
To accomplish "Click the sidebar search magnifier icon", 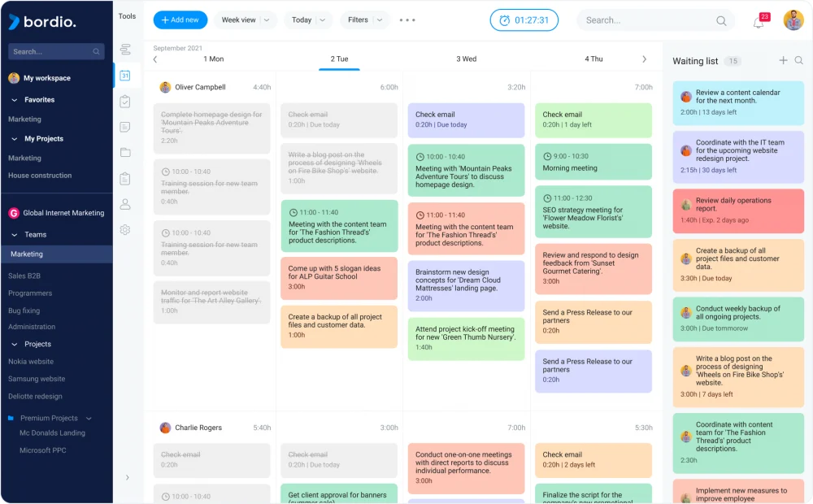I will (96, 52).
